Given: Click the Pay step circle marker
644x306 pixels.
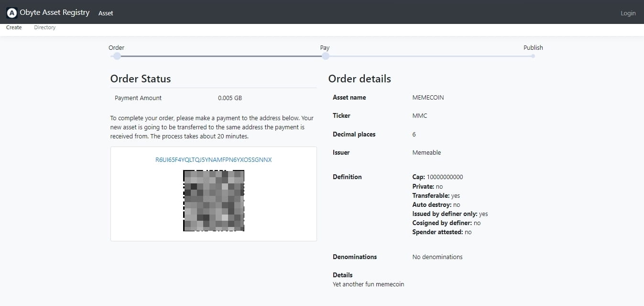Looking at the screenshot, I should [x=326, y=56].
